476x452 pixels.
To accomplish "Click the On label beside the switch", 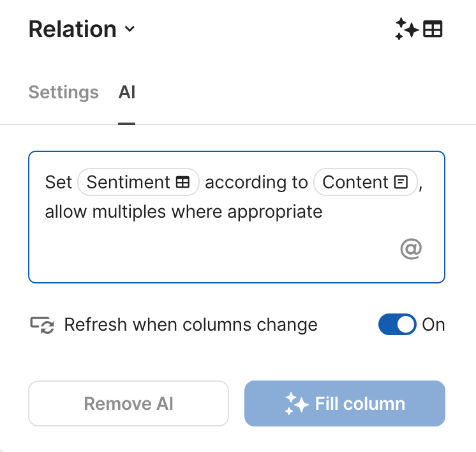I will coord(433,325).
